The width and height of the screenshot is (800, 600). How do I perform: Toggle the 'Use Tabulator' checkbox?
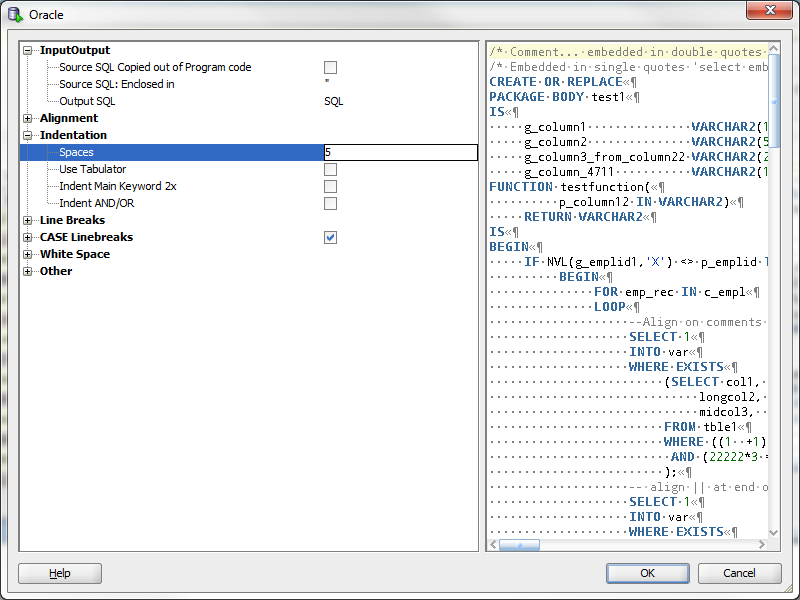click(330, 169)
